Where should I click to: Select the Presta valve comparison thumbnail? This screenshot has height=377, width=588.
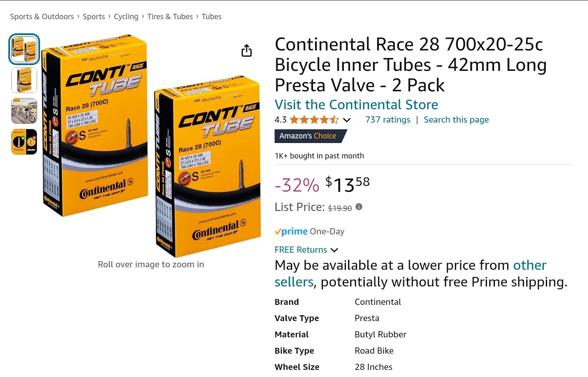coord(24,142)
